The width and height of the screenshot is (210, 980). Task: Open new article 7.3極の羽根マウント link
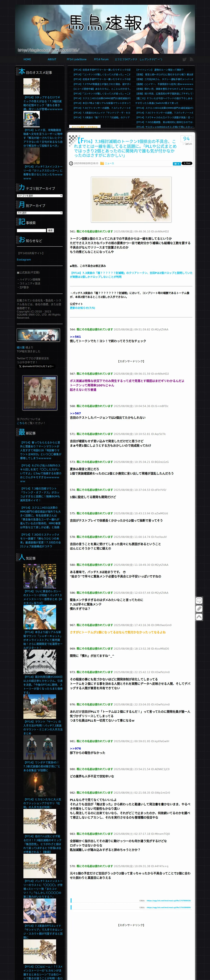pos(40,494)
